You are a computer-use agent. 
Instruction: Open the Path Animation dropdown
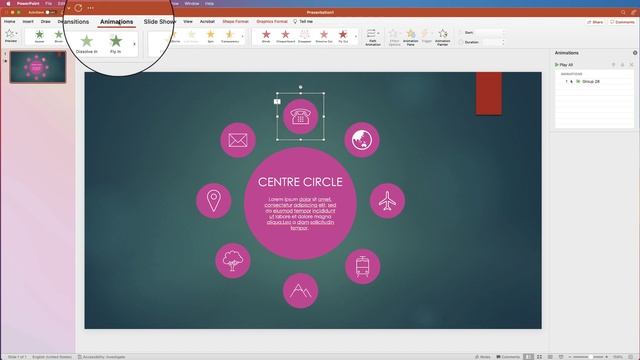(x=373, y=37)
